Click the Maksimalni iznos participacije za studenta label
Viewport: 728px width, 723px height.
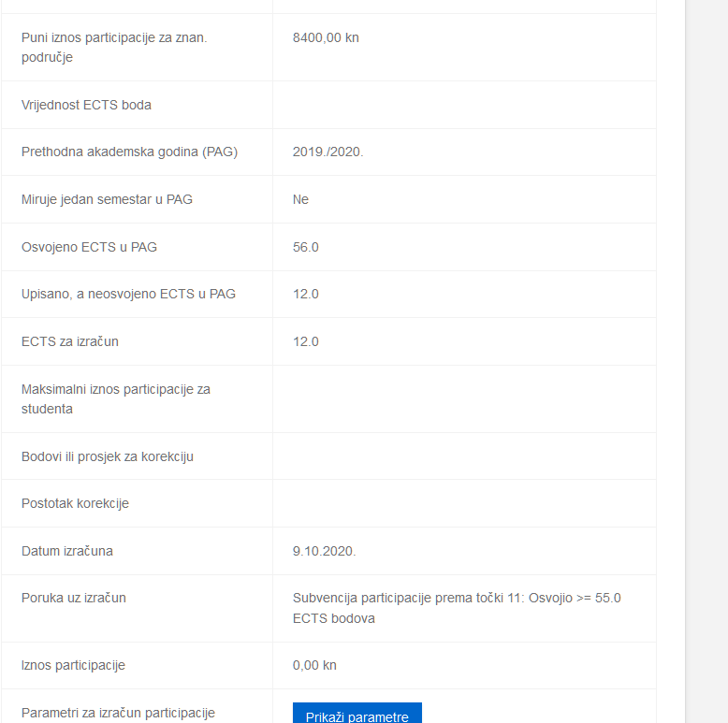click(x=116, y=399)
